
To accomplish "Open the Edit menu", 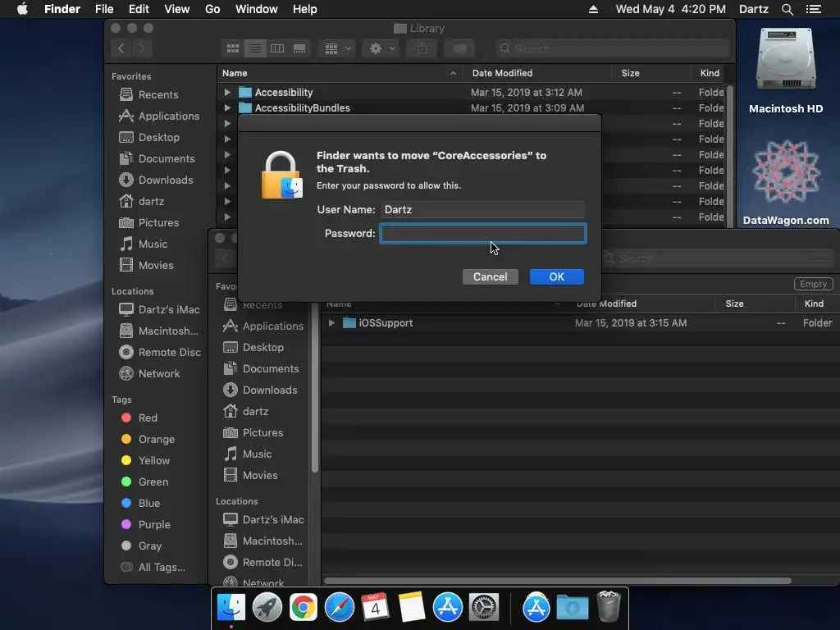I will pyautogui.click(x=139, y=9).
